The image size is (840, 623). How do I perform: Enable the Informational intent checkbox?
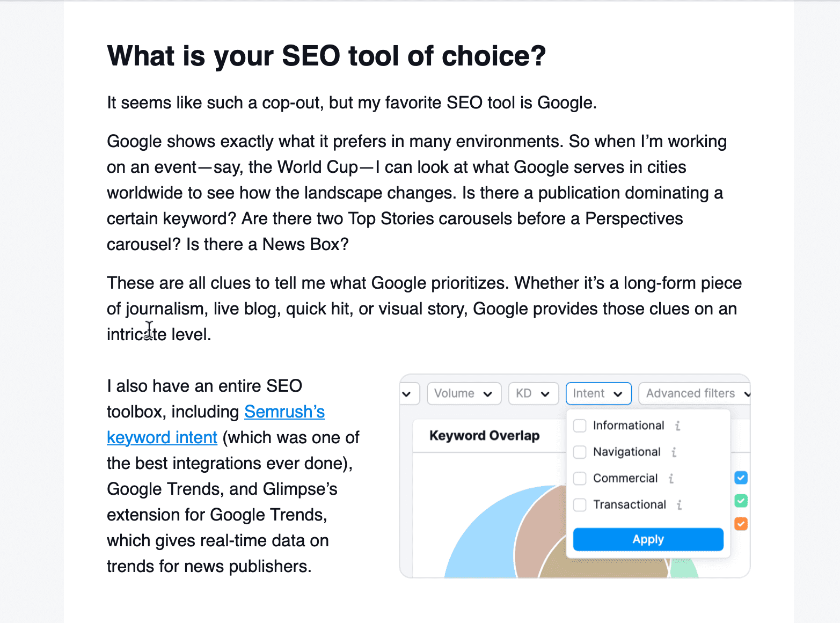[580, 425]
